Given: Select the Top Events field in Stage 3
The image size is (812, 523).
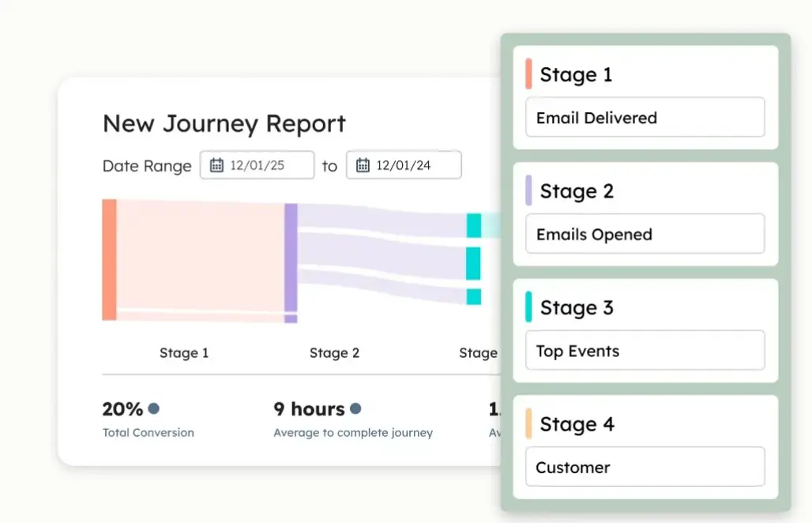Looking at the screenshot, I should coord(645,351).
